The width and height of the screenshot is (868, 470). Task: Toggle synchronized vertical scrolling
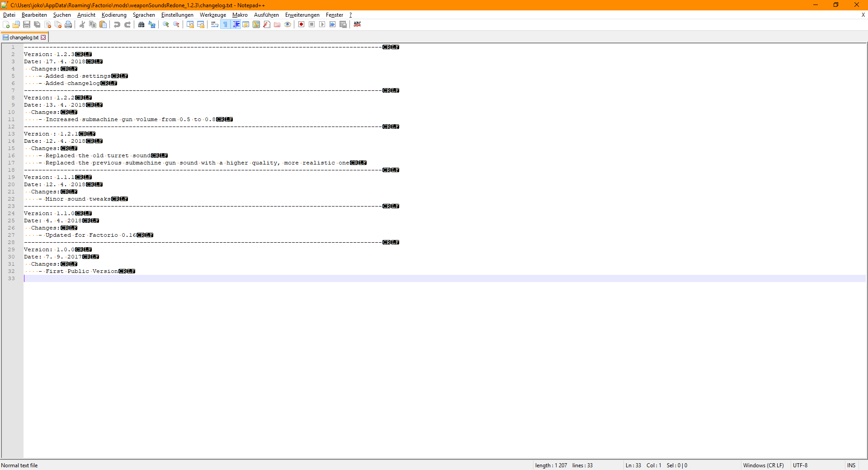(190, 24)
